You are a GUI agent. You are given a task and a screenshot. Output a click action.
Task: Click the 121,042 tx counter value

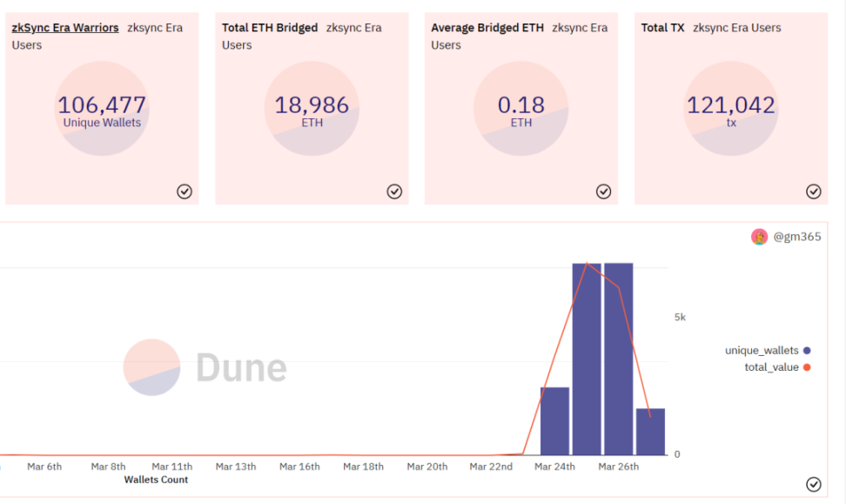click(731, 106)
